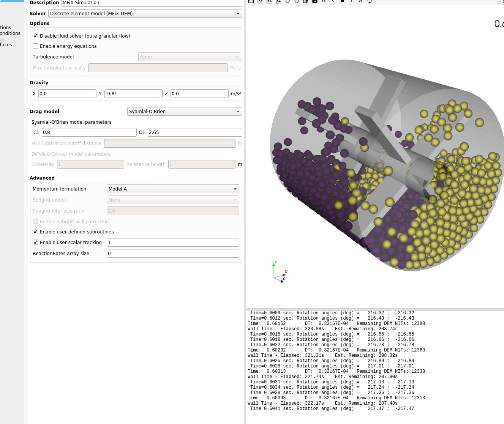The image size is (504, 424).
Task: Uncheck Disable fluid solver pure granular flow
Action: (x=35, y=36)
